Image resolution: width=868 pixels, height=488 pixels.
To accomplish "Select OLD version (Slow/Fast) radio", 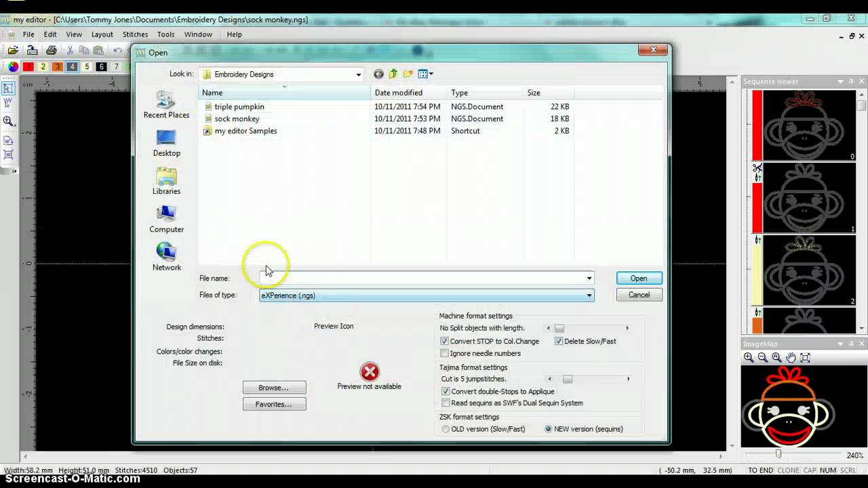I will pyautogui.click(x=446, y=429).
